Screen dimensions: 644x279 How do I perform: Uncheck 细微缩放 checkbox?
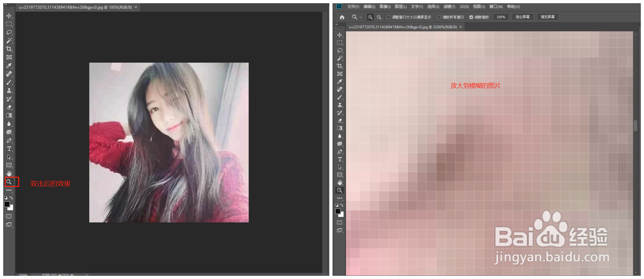(x=471, y=17)
